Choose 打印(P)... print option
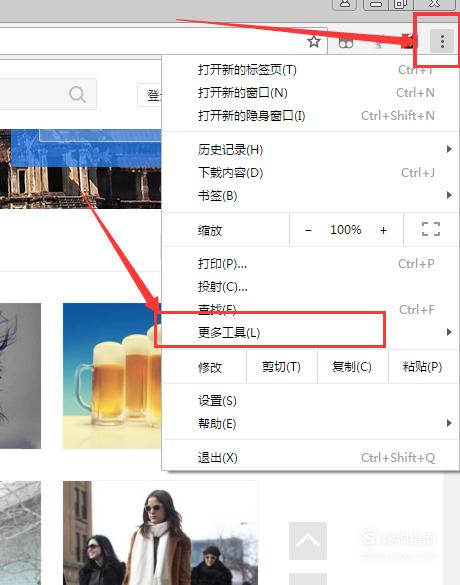The image size is (460, 585). click(310, 264)
